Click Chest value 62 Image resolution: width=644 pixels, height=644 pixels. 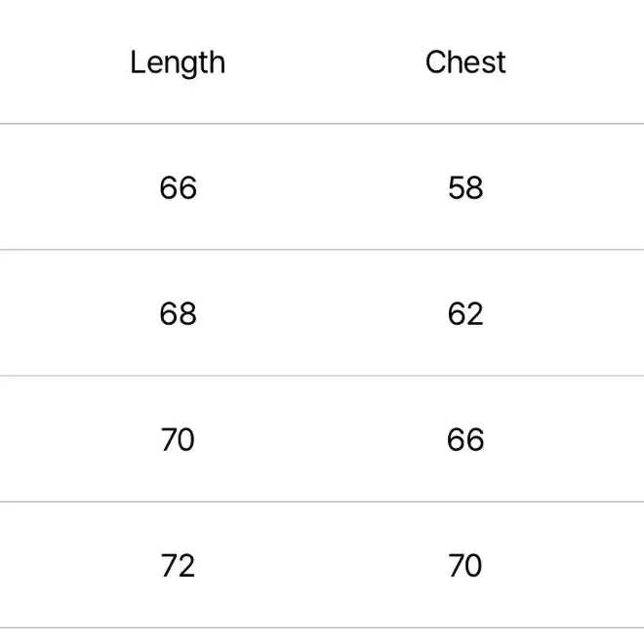(x=465, y=313)
